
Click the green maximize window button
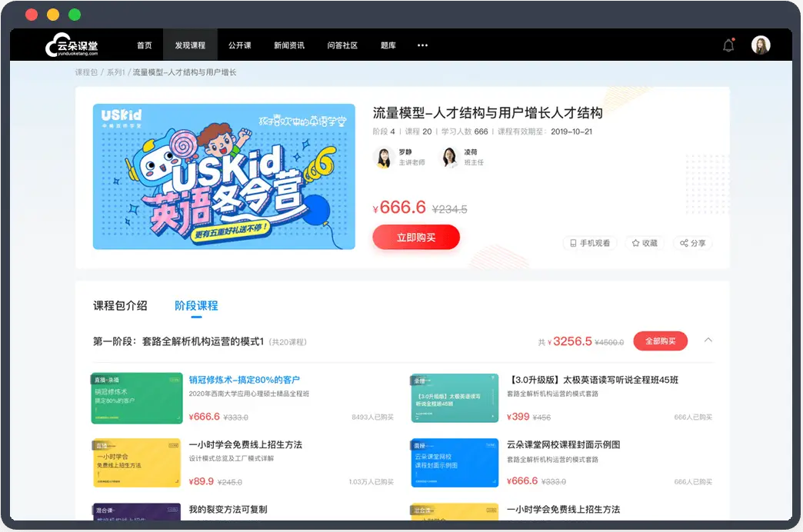click(x=75, y=15)
